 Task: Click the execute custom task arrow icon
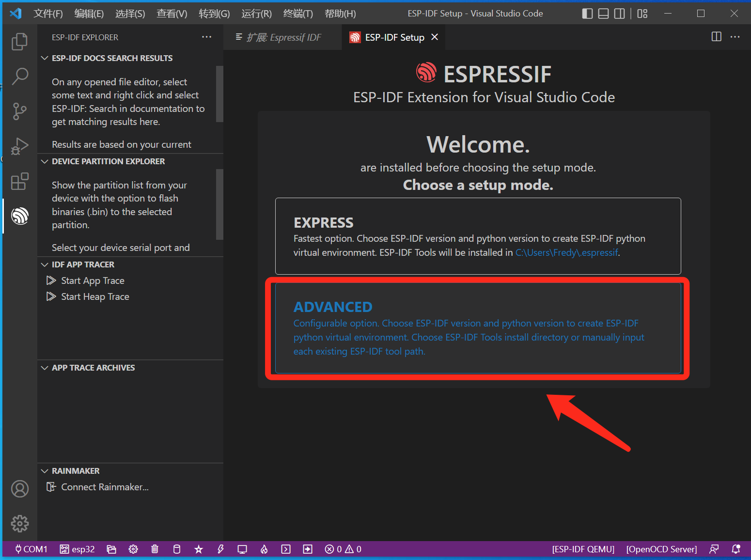[x=308, y=549]
